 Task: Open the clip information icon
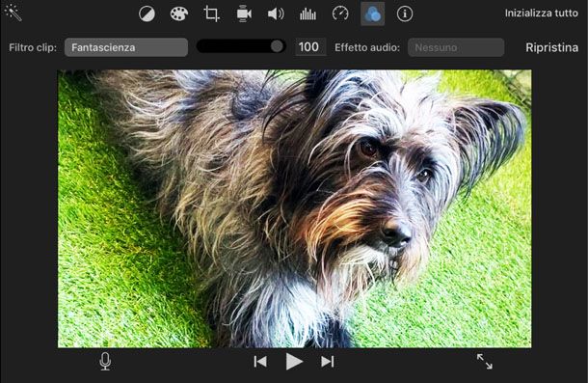point(405,14)
